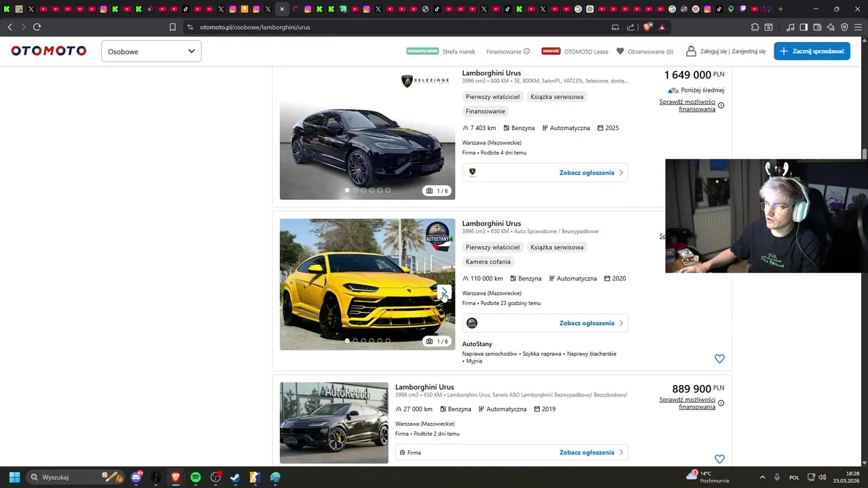The height and width of the screenshot is (488, 868).
Task: Show next photo of yellow Urus
Action: [x=444, y=291]
